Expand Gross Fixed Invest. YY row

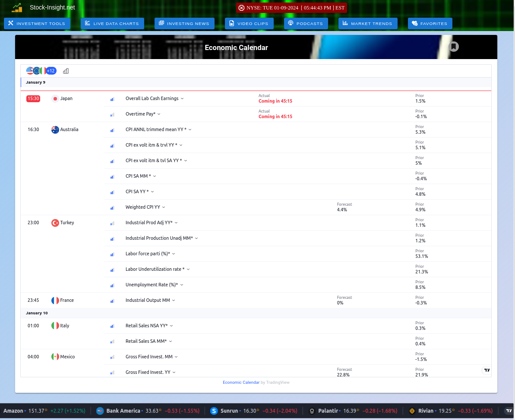tap(174, 372)
